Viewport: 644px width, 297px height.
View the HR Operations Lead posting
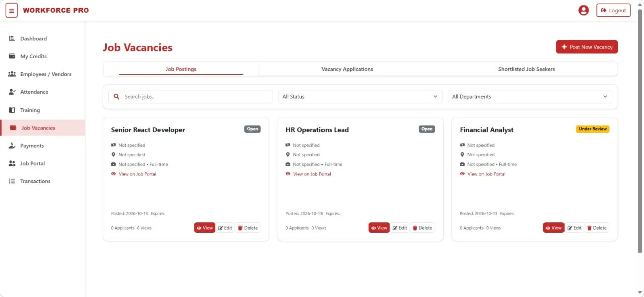tap(379, 228)
